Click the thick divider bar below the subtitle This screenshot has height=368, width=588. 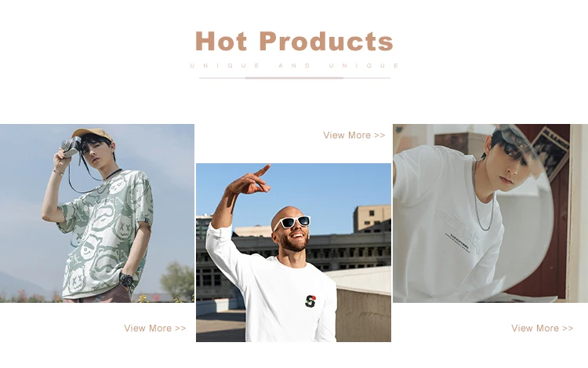pos(294,78)
